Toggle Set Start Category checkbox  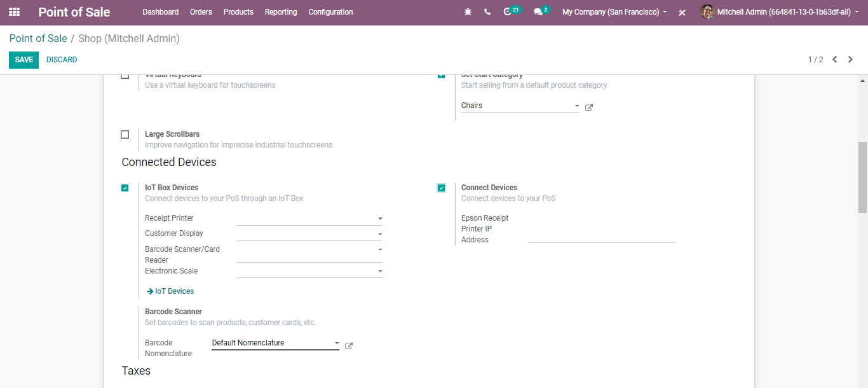click(x=441, y=76)
